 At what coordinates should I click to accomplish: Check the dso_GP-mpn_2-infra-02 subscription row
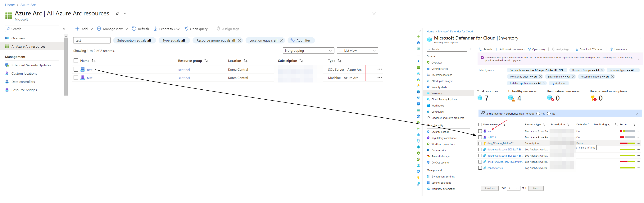480,144
